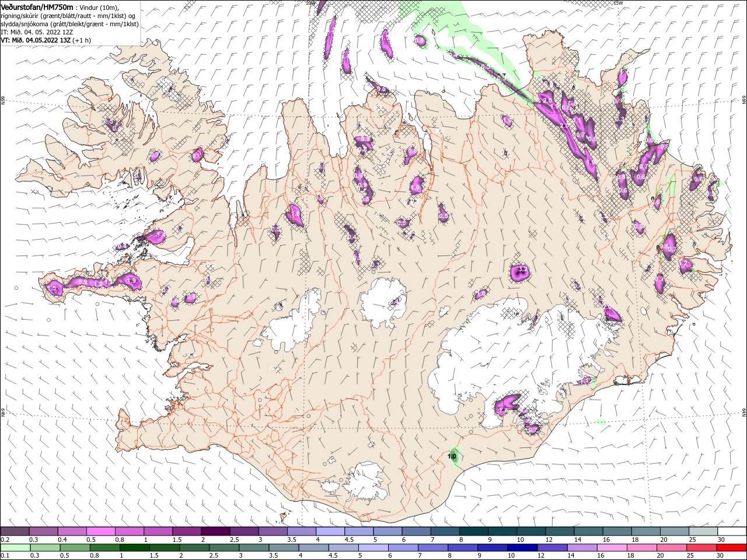Choose the bright pink swatch between 0.5 and 0.8 in the top legend row
The image size is (747, 560).
click(x=100, y=531)
